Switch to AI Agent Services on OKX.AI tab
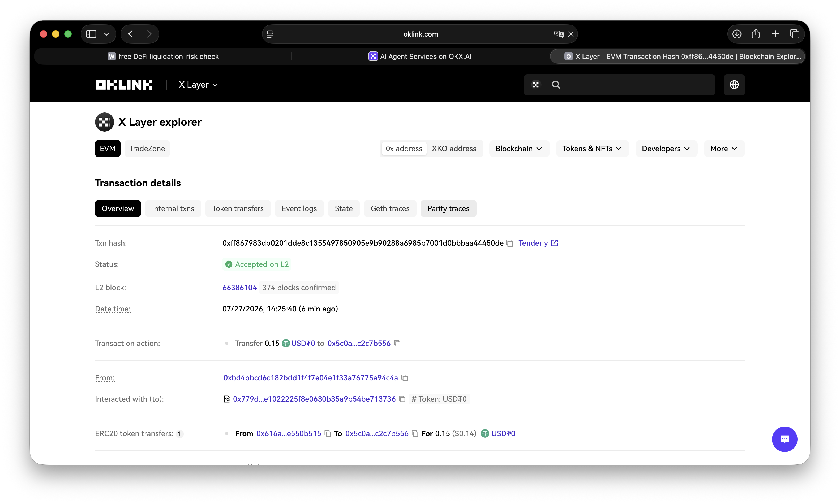The image size is (840, 504). [x=420, y=57]
